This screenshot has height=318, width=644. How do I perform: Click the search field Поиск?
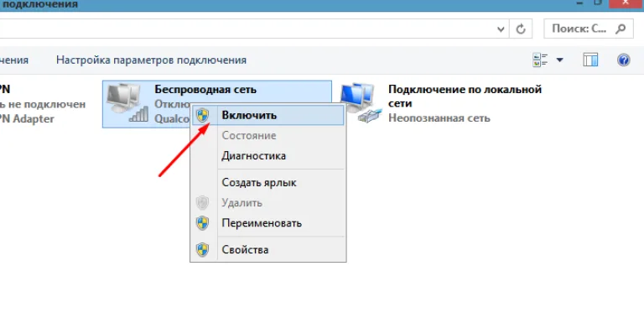point(589,29)
